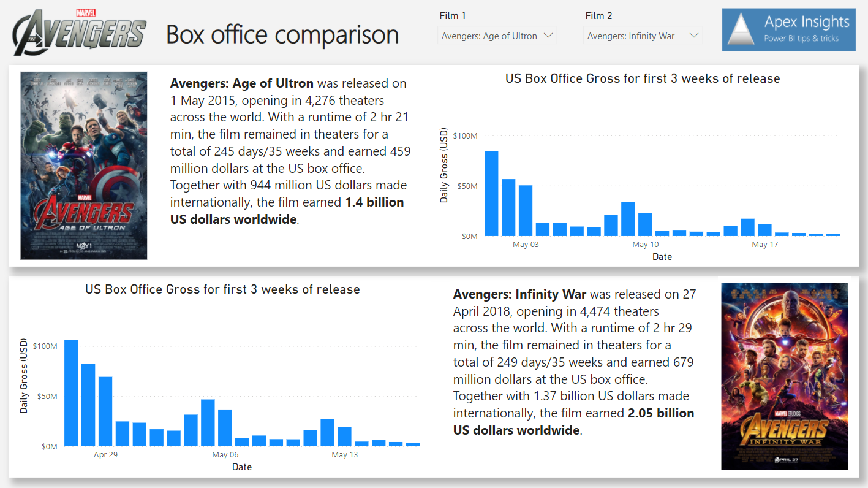Click the May 03 axis label
Viewport: 868px width, 488px height.
526,245
